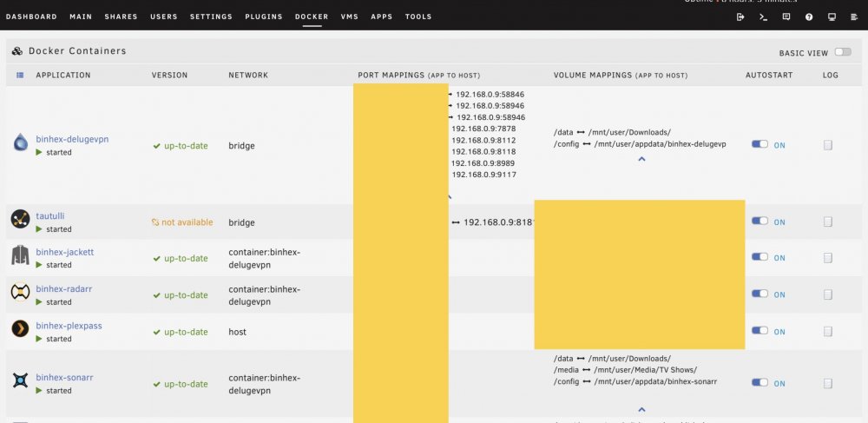The height and width of the screenshot is (423, 868).
Task: Click the logout icon in top bar
Action: coord(740,17)
